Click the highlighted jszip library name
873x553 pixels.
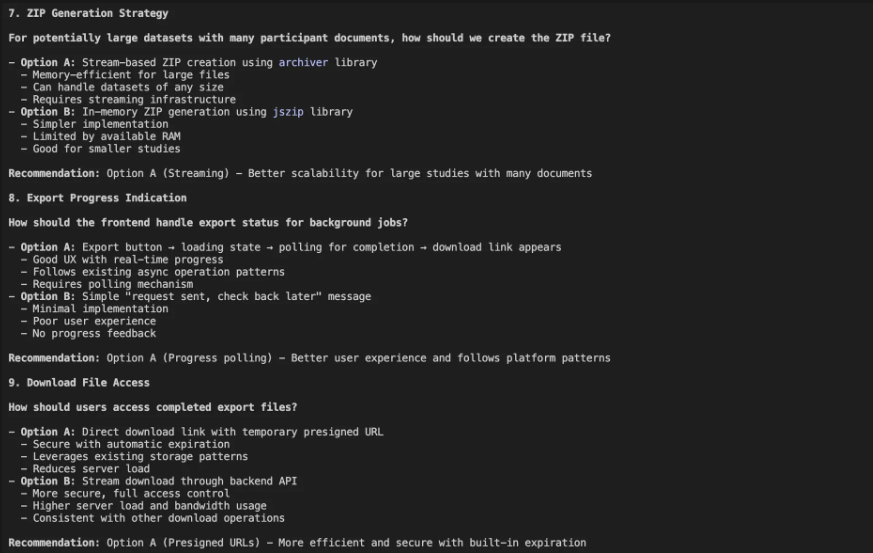point(288,112)
